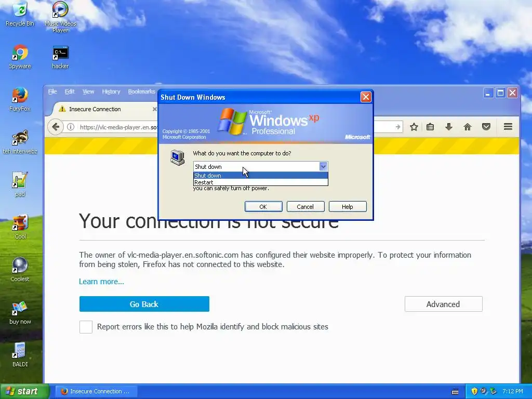Select the BALDI calculator desktop icon
Screen dimensions: 532x399
(x=20, y=355)
